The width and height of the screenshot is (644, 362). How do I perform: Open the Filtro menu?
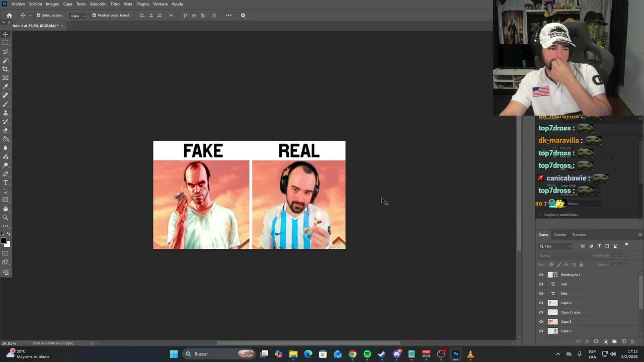click(x=115, y=4)
